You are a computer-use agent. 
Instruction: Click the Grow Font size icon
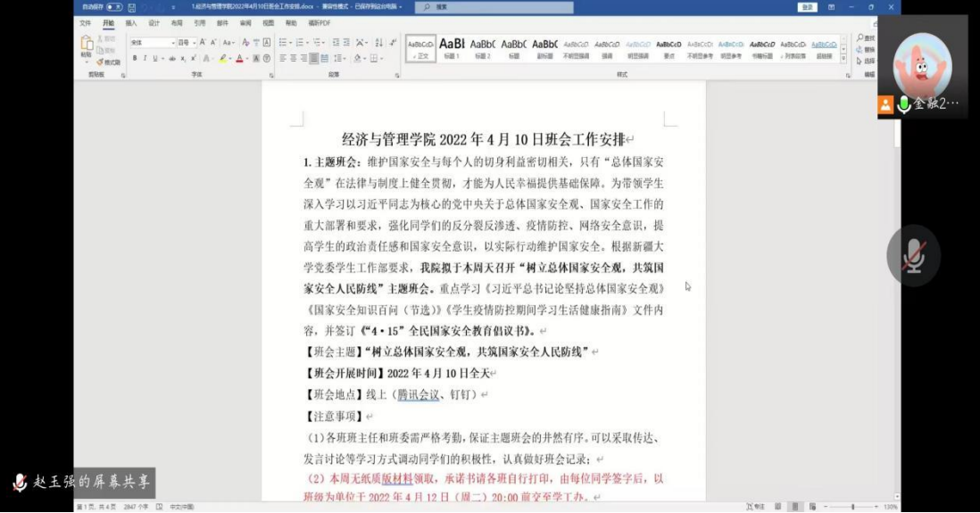point(203,43)
